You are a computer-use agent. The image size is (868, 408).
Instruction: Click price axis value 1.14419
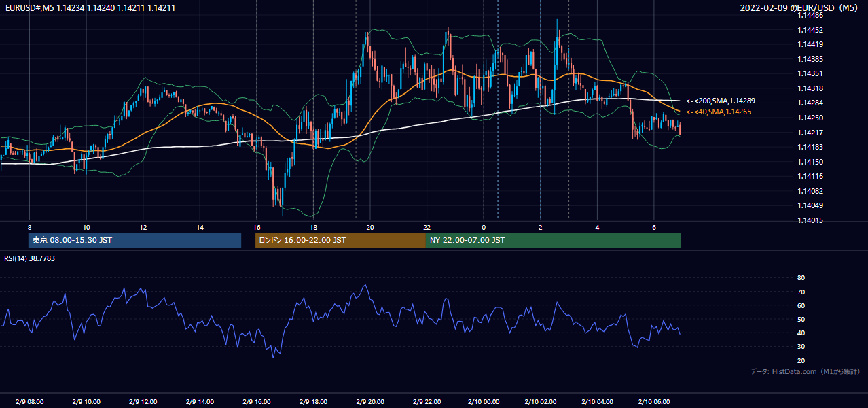pyautogui.click(x=810, y=44)
